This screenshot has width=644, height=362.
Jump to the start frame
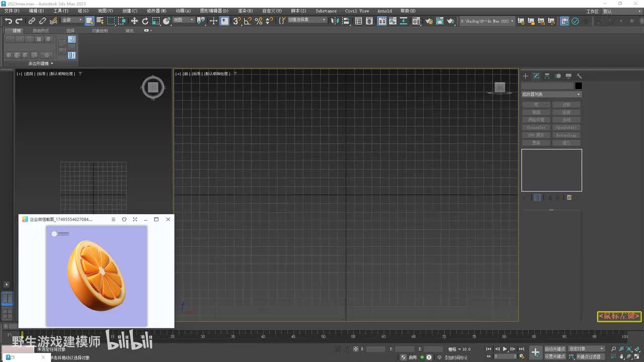489,349
